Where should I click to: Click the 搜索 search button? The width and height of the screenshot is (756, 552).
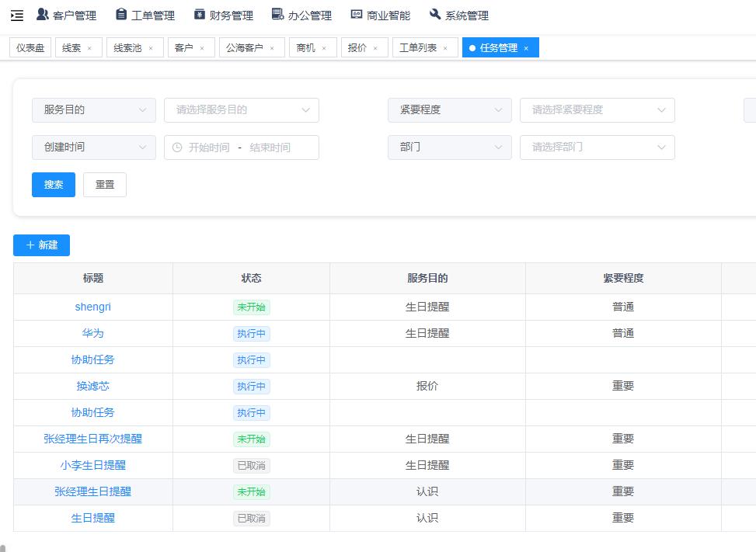pyautogui.click(x=53, y=184)
